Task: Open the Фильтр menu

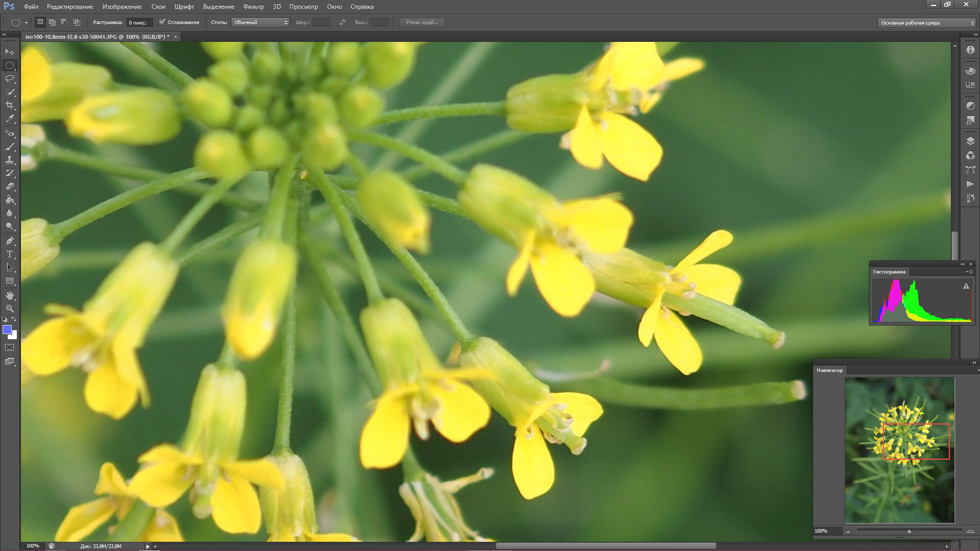Action: [x=253, y=7]
